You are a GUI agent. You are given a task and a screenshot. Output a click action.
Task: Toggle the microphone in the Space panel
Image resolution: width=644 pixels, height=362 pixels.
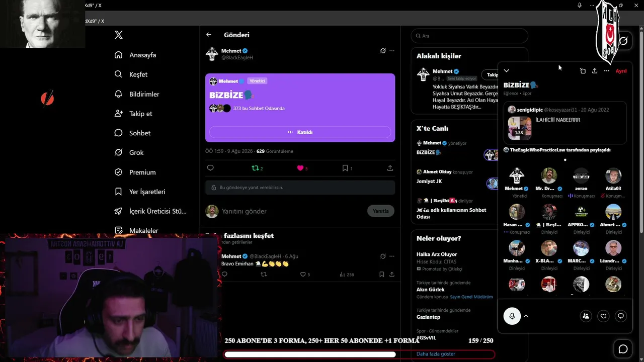point(512,316)
